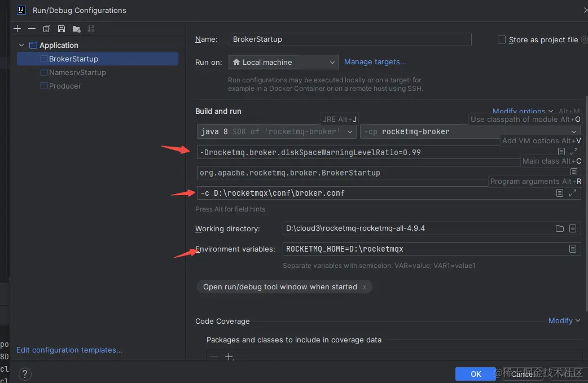The height and width of the screenshot is (383, 588).
Task: Close the Run/Debug Configurations dialog
Action: click(x=586, y=10)
